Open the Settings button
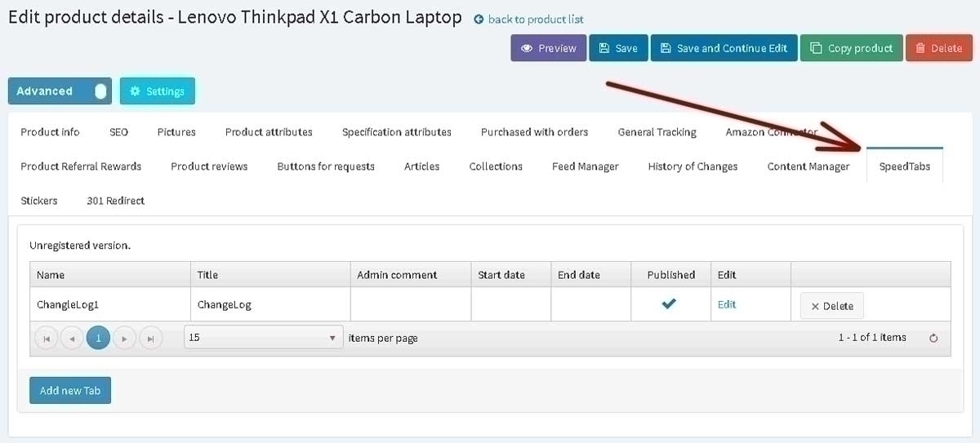Screen dimensions: 980x443 [158, 91]
